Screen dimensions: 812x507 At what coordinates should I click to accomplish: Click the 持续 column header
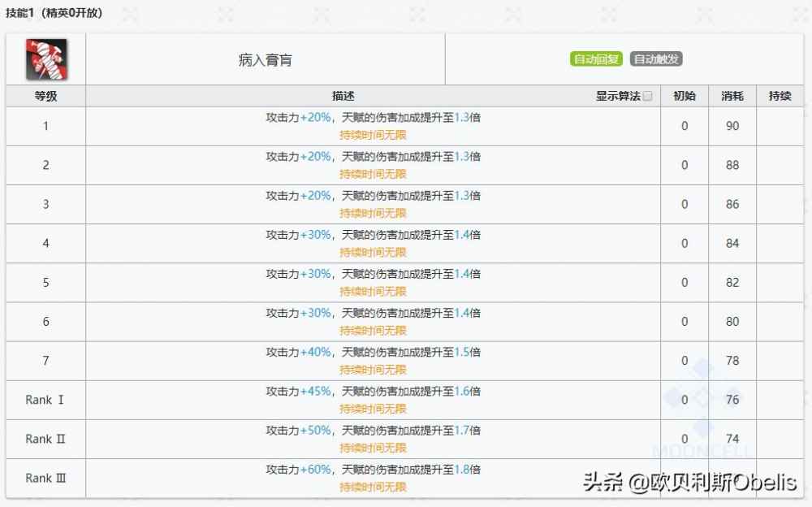click(780, 96)
